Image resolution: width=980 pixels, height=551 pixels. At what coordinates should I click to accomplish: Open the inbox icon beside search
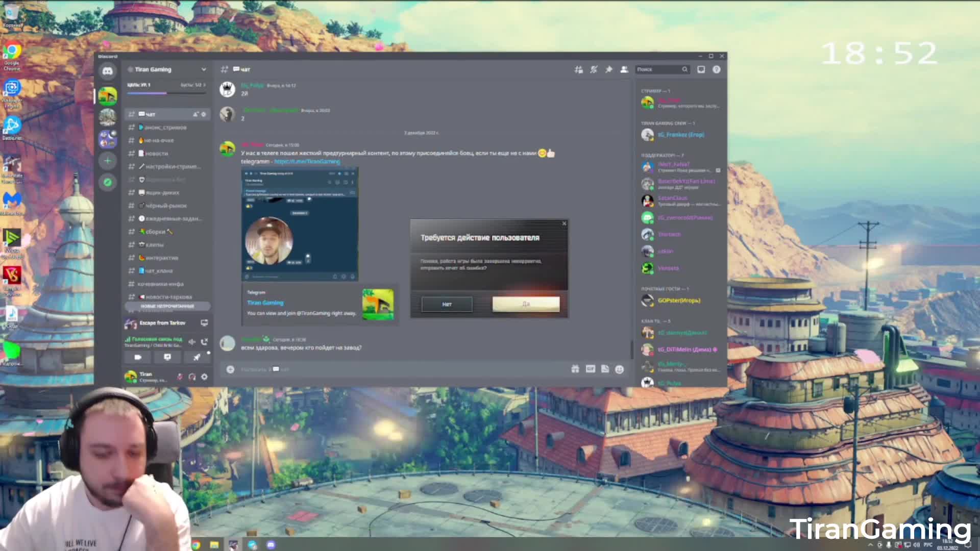click(701, 69)
